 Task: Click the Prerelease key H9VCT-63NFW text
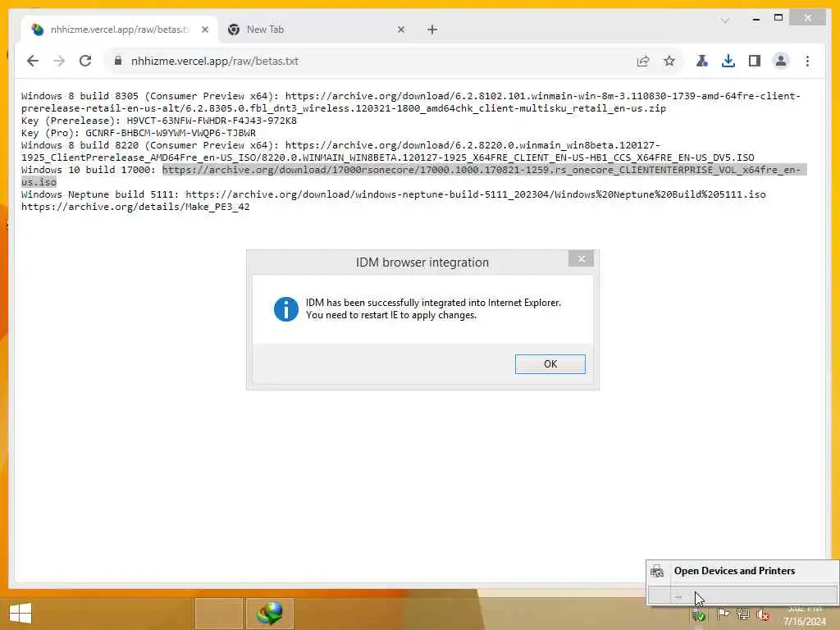pos(212,121)
